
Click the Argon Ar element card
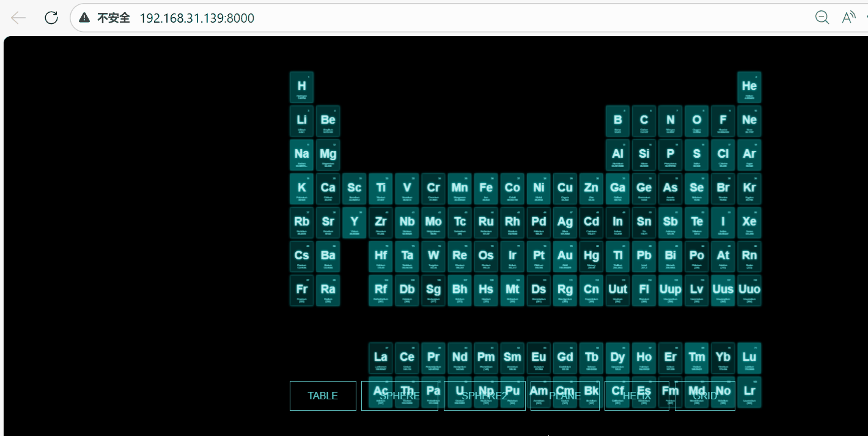click(x=749, y=155)
